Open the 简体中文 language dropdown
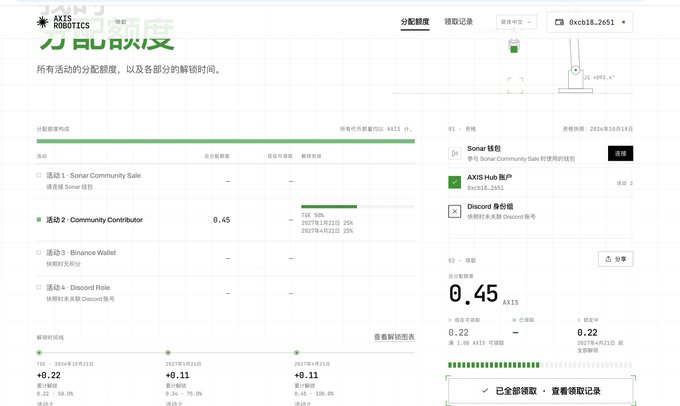This screenshot has height=406, width=680. click(x=516, y=22)
